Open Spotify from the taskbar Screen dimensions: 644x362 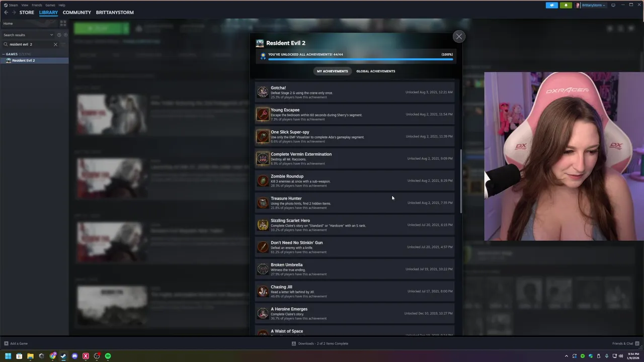coord(108,356)
